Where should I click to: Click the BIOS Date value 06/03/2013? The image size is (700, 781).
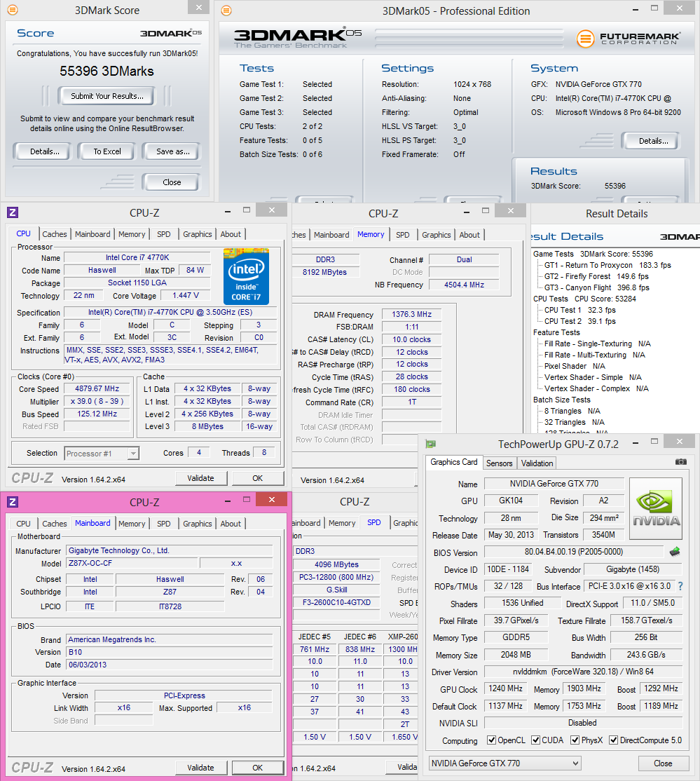coord(170,665)
